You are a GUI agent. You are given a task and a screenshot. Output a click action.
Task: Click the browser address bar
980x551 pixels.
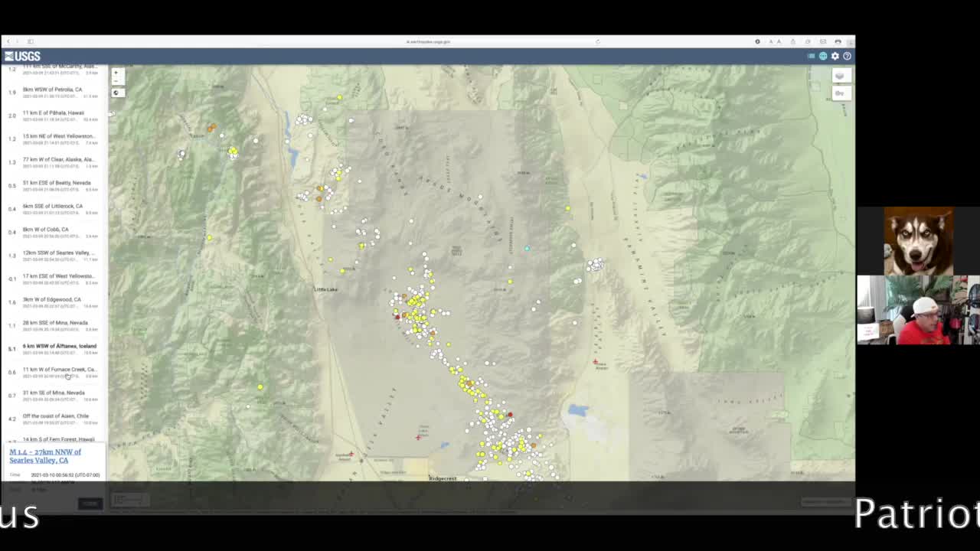tap(429, 41)
